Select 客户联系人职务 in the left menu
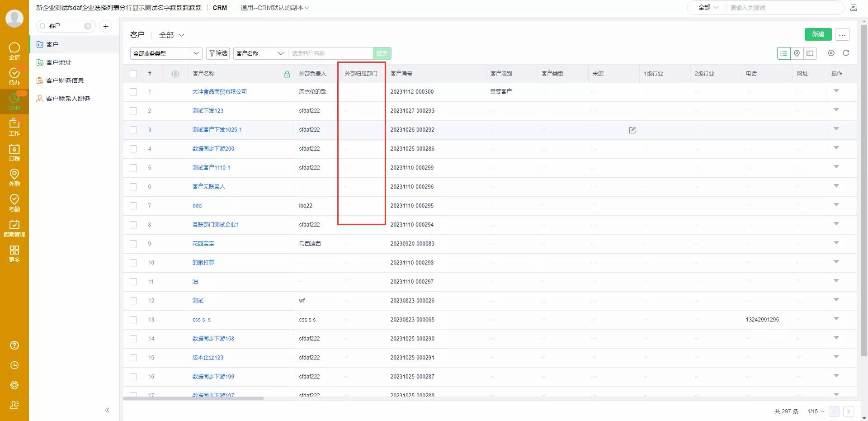 point(75,99)
